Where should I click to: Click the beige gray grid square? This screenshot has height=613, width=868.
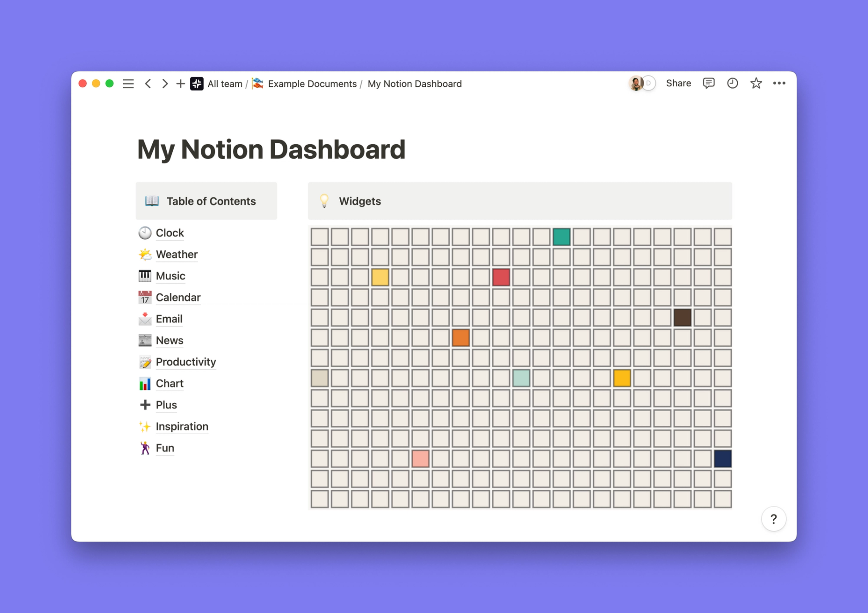[x=319, y=378]
